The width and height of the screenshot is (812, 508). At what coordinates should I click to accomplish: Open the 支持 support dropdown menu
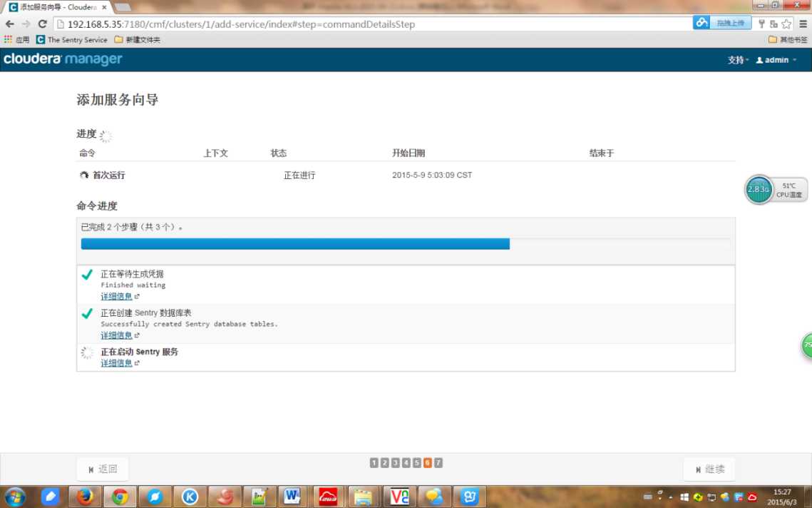[x=739, y=60]
